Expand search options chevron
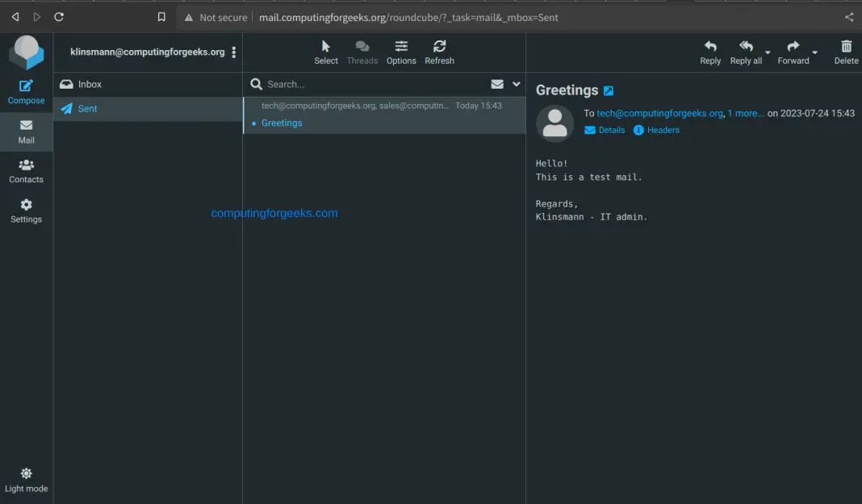 click(x=517, y=84)
